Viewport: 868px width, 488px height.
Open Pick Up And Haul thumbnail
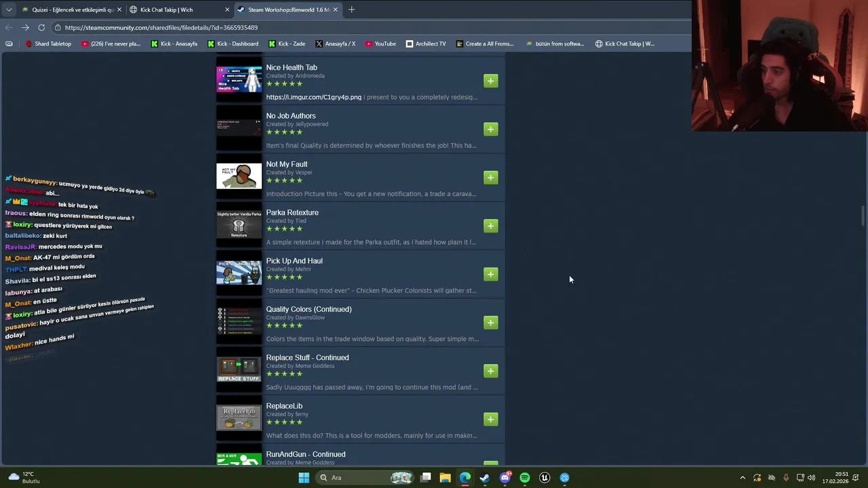[239, 273]
